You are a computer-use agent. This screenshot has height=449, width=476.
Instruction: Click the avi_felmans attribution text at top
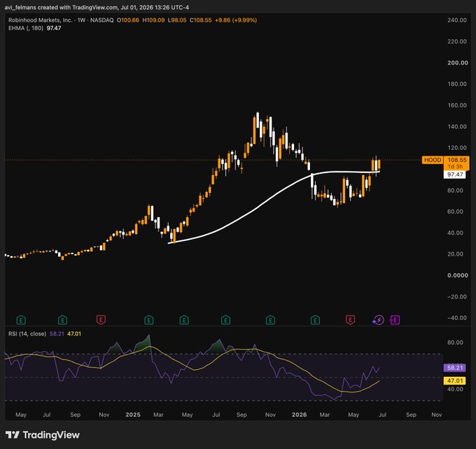(97, 7)
